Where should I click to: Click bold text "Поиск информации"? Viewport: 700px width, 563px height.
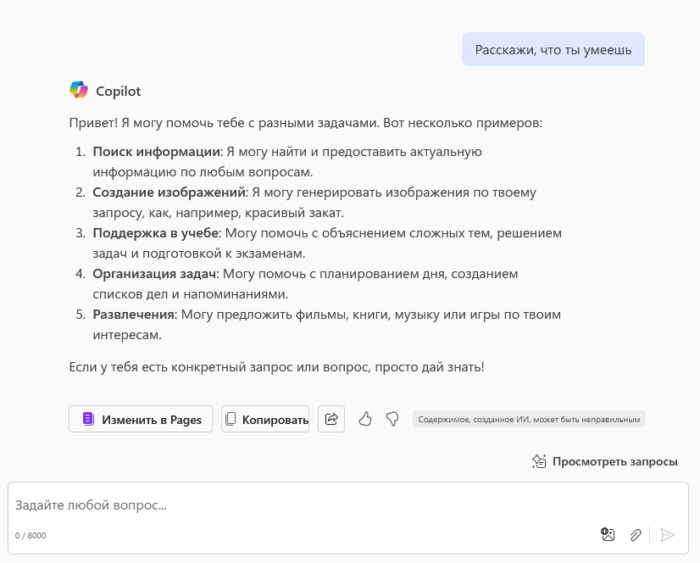click(x=156, y=152)
